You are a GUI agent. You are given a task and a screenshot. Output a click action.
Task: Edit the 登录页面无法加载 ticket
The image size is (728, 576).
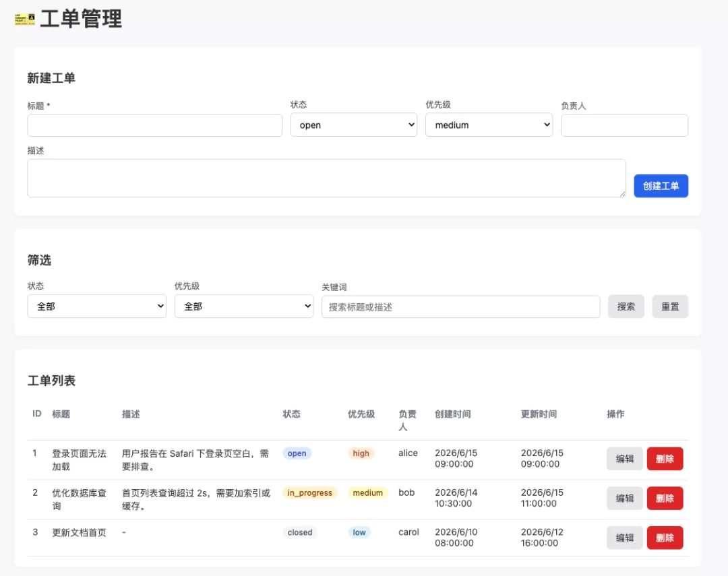624,459
